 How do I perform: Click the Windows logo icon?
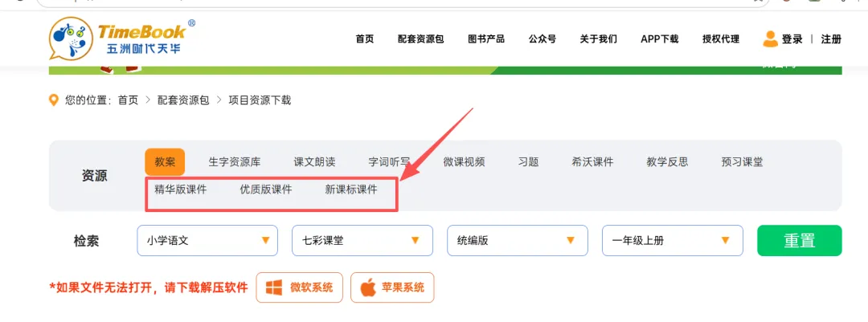click(274, 287)
